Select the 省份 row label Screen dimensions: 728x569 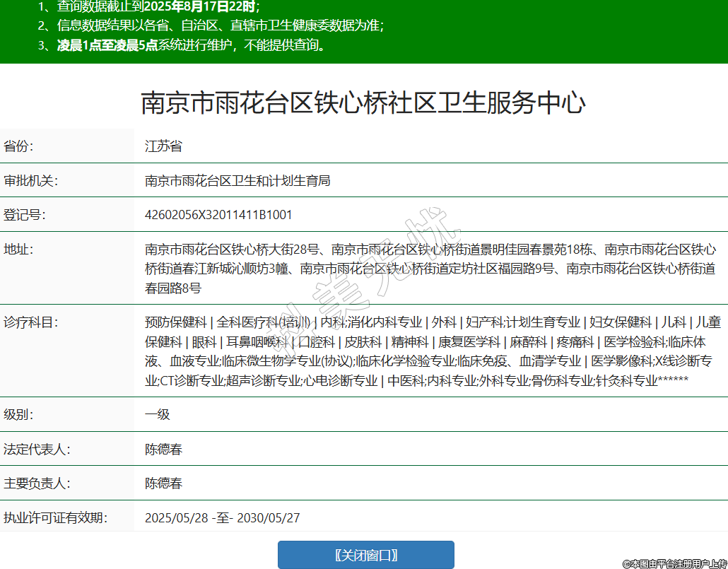pyautogui.click(x=19, y=146)
